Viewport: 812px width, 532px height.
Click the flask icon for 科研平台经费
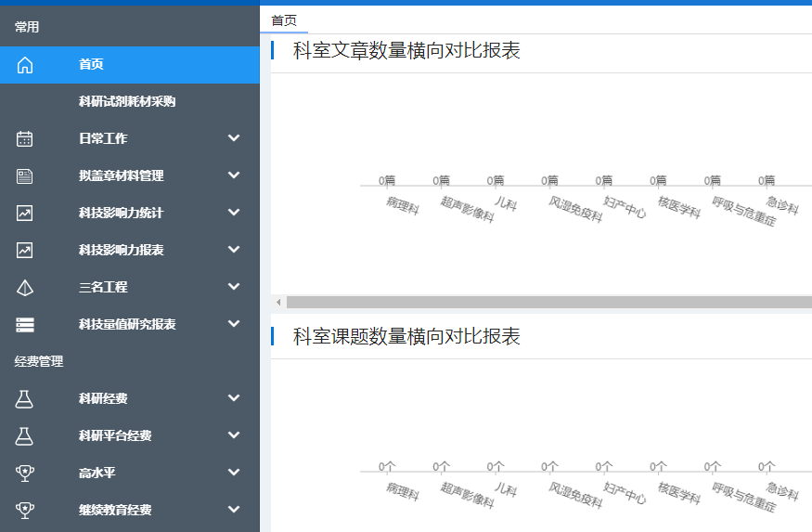tap(25, 435)
